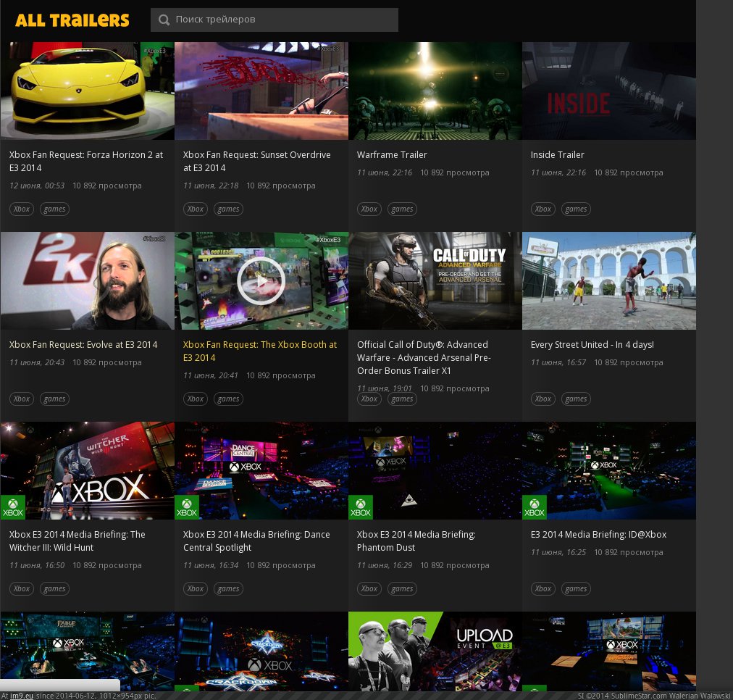The height and width of the screenshot is (700, 733).
Task: Click the search magnifier icon
Action: pos(164,20)
